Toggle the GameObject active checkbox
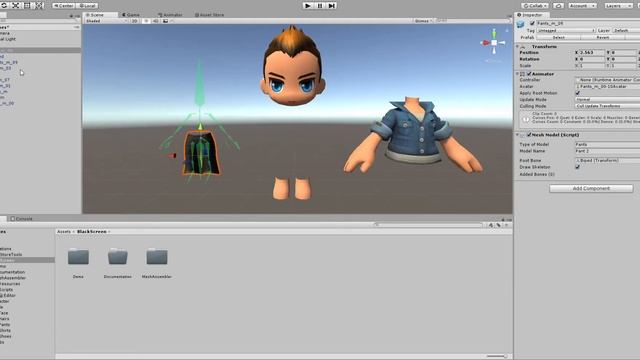 click(532, 23)
